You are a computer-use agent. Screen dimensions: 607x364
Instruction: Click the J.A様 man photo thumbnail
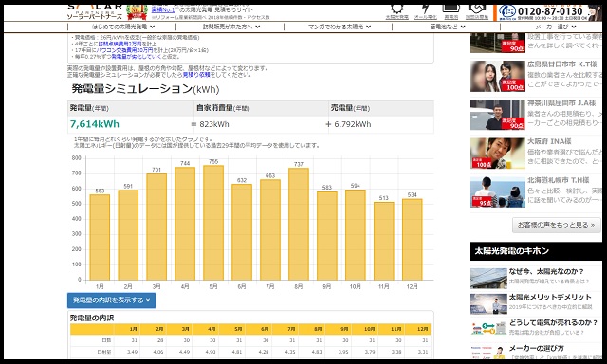(497, 115)
